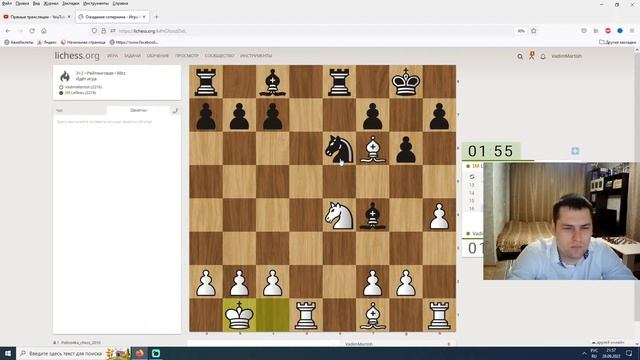Screen dimensions: 640x360
Task: Open the Справка menu
Action: 120,3
